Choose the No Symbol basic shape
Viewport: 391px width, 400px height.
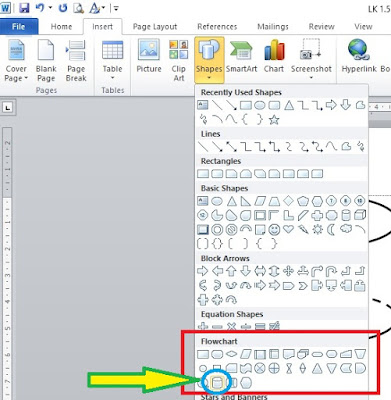click(231, 230)
